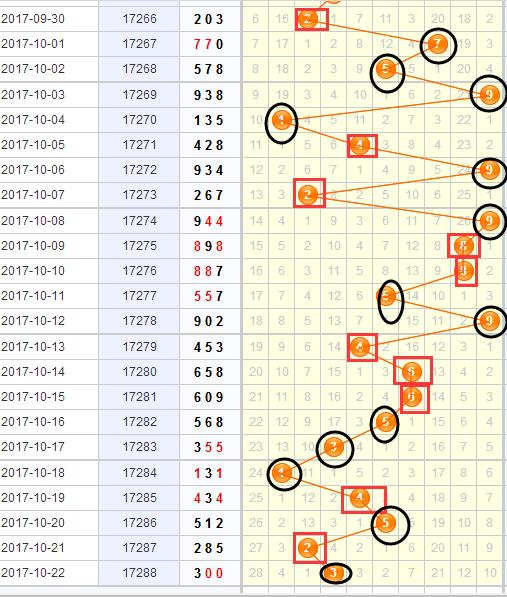Image resolution: width=507 pixels, height=597 pixels.
Task: Click issue number 17272
Action: coord(139,170)
